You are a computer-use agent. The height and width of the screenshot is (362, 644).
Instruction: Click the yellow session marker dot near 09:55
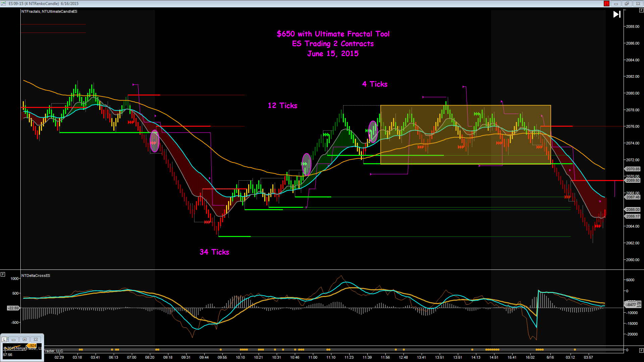(x=221, y=350)
